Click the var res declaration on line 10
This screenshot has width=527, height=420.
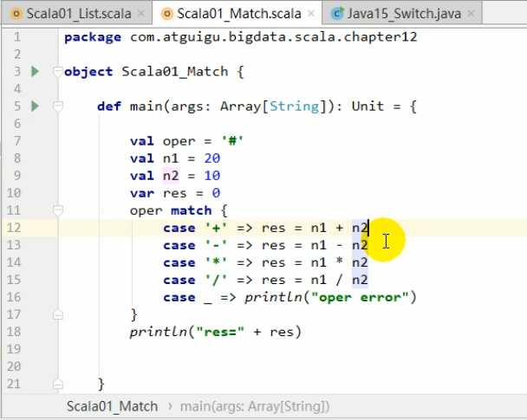[174, 193]
